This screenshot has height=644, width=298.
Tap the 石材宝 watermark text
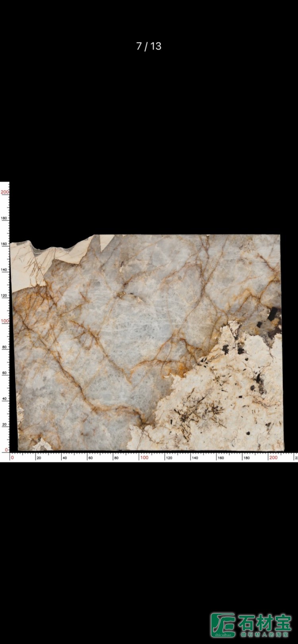pyautogui.click(x=265, y=622)
